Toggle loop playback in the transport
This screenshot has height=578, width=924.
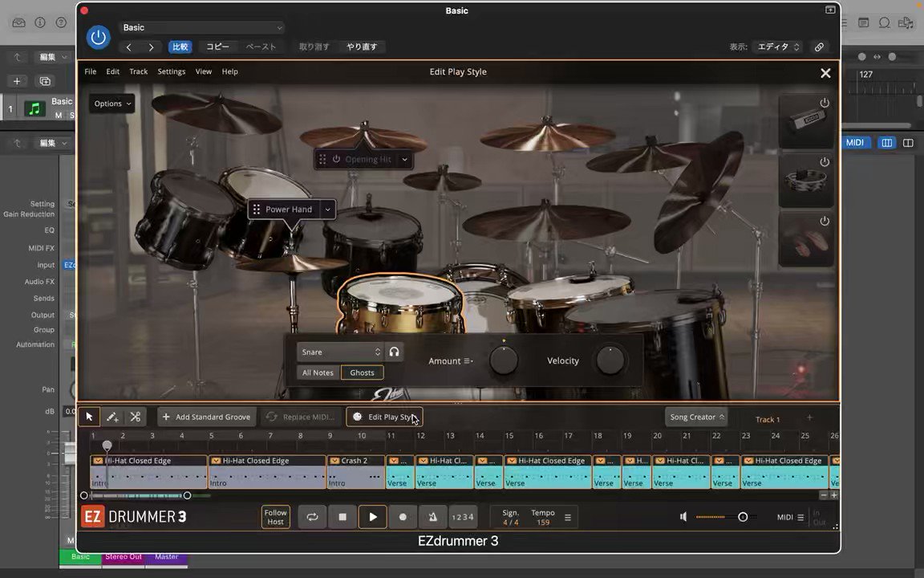(x=312, y=517)
